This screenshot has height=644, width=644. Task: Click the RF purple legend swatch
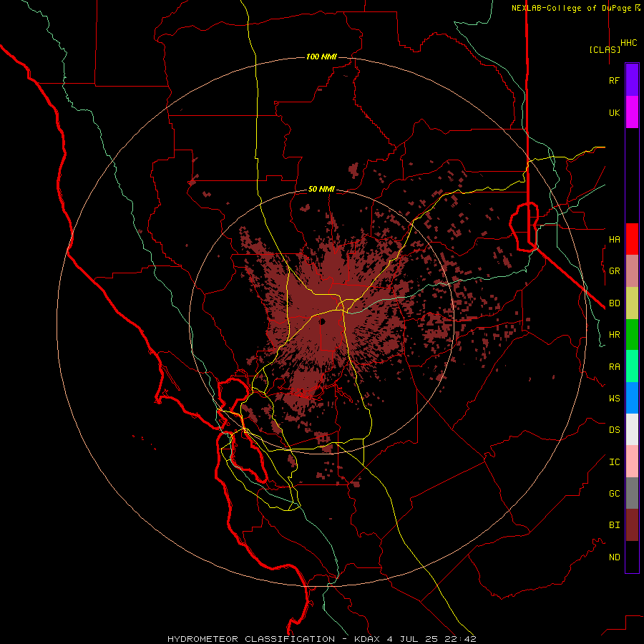(632, 80)
